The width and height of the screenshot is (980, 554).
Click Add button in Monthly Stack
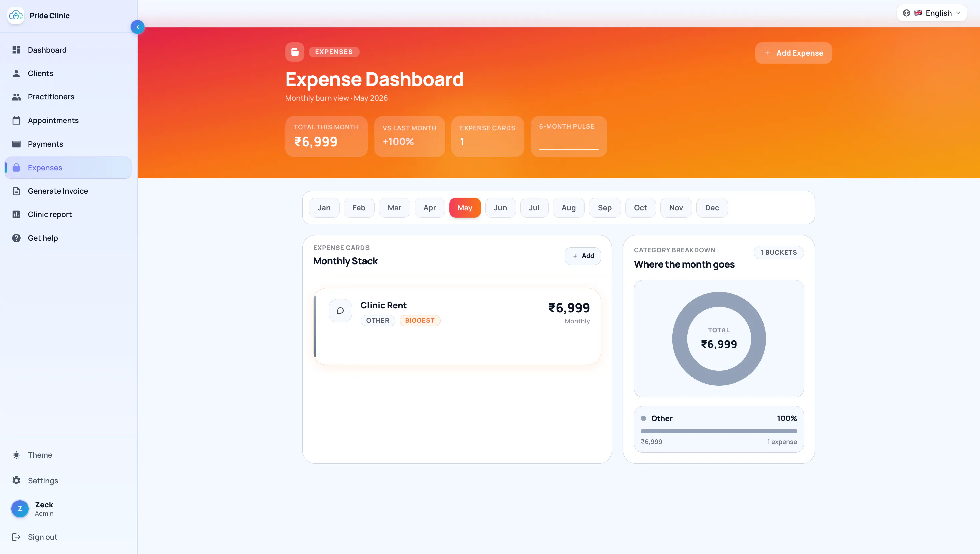click(583, 256)
